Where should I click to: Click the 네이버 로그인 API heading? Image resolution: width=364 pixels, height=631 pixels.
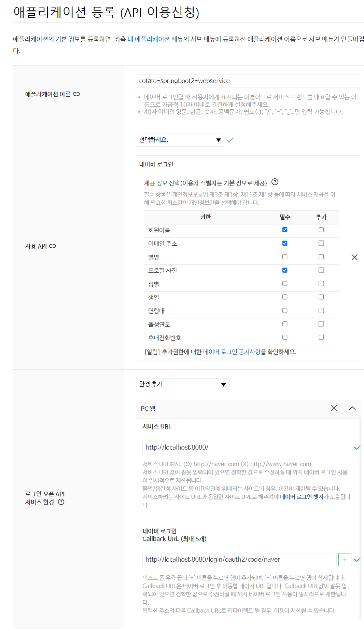156,164
